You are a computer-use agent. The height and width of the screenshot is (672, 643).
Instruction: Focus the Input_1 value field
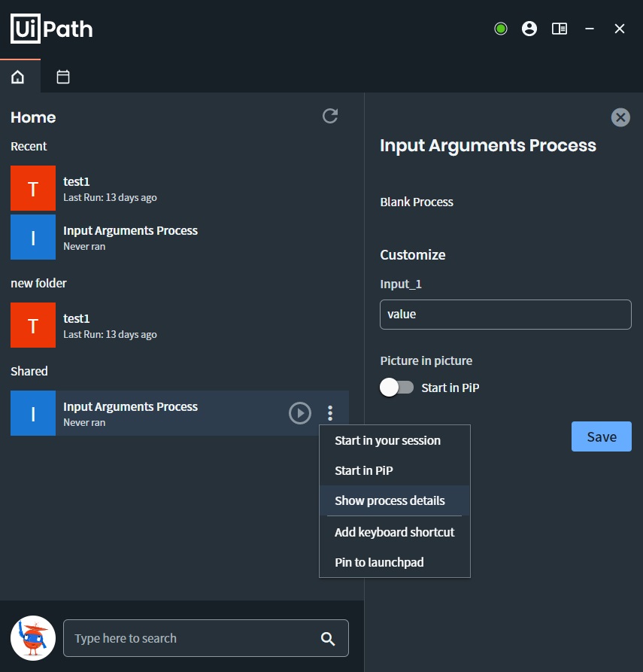coord(505,315)
